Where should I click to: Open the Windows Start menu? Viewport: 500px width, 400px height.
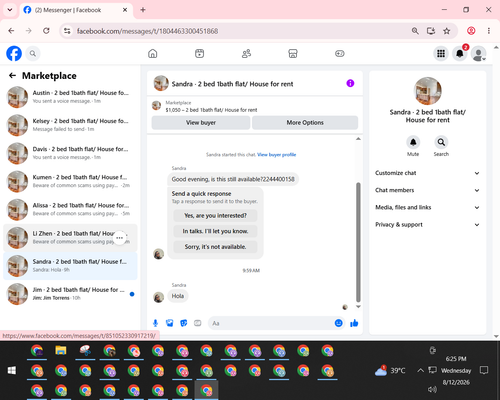[12, 370]
